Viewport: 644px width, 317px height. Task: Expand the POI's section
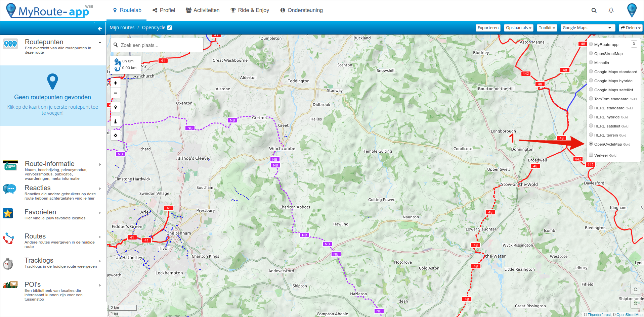100,285
